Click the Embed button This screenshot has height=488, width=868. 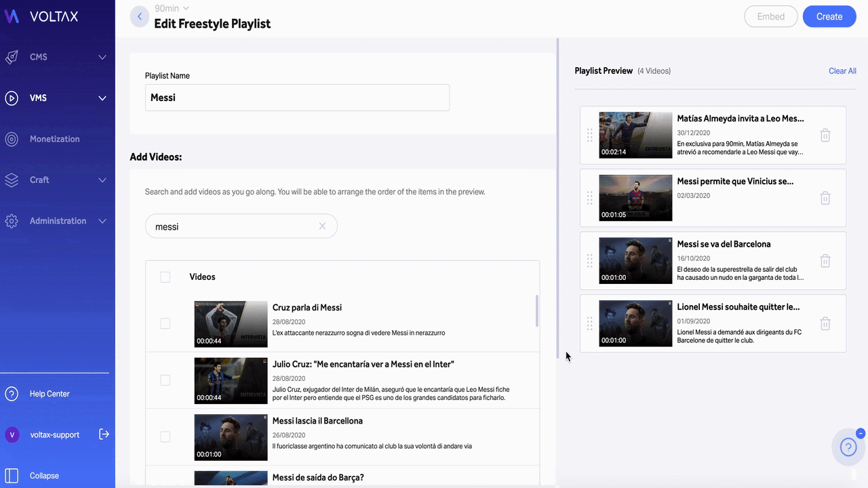(771, 17)
